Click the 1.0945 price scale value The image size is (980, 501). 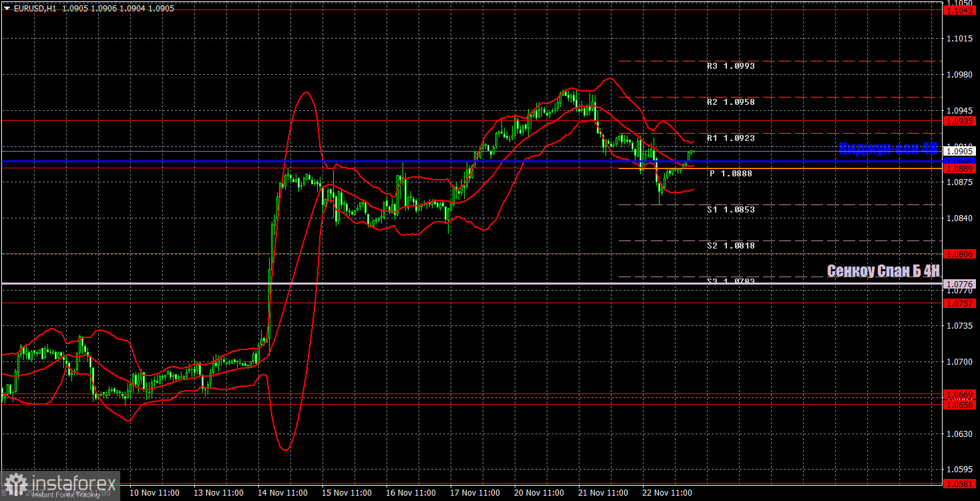click(959, 110)
